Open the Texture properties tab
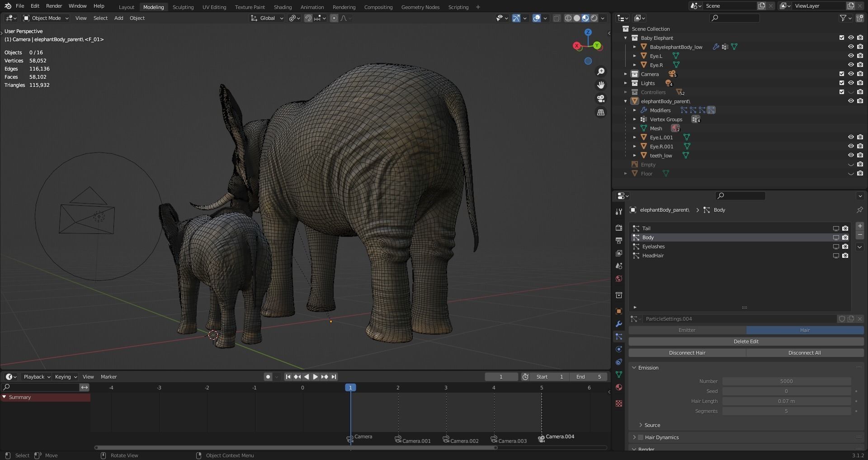 coord(619,403)
